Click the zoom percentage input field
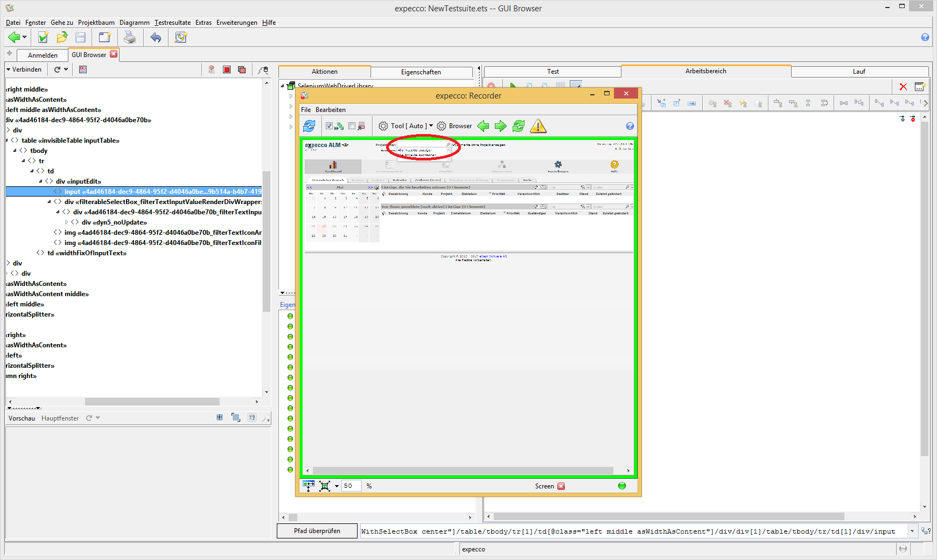Screen dimensions: 937x560 pyautogui.click(x=351, y=486)
